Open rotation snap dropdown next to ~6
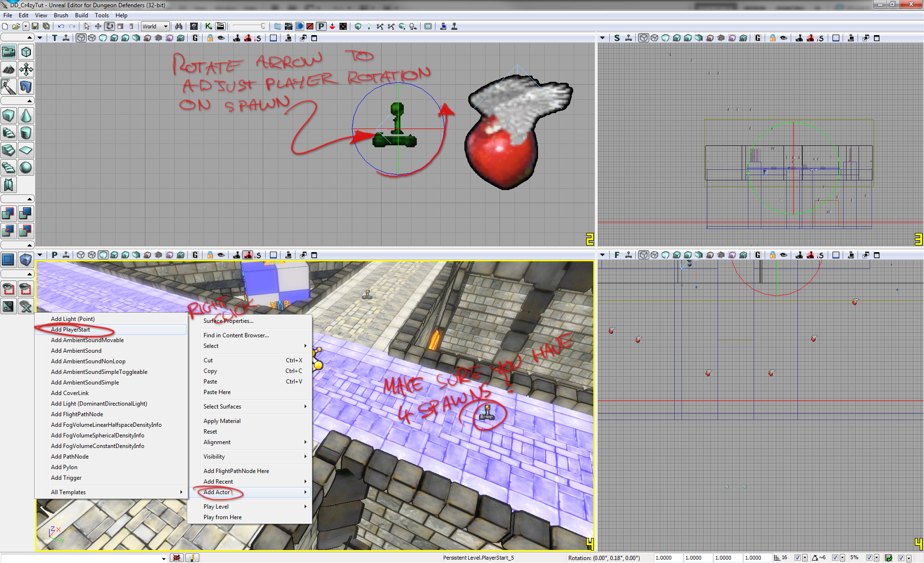 click(x=842, y=558)
